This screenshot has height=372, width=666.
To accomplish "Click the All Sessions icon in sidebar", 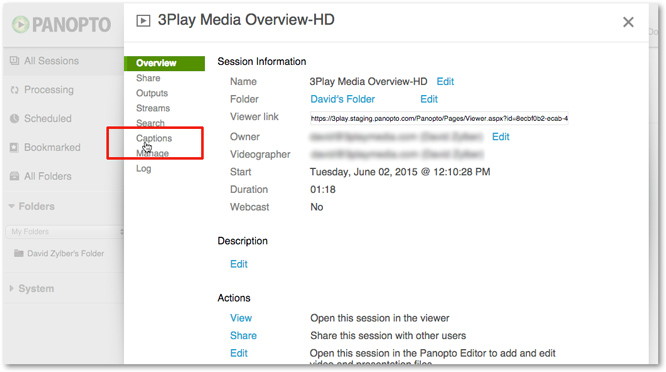I will coord(14,61).
